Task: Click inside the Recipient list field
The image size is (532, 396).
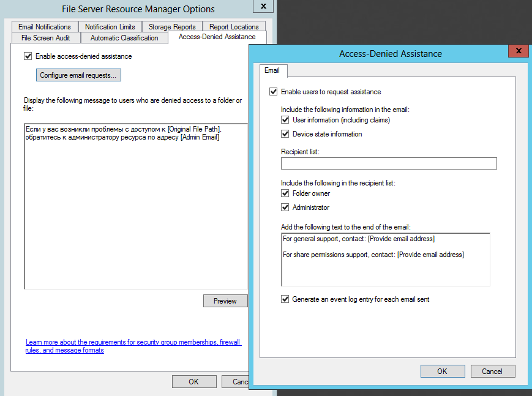Action: coord(389,163)
